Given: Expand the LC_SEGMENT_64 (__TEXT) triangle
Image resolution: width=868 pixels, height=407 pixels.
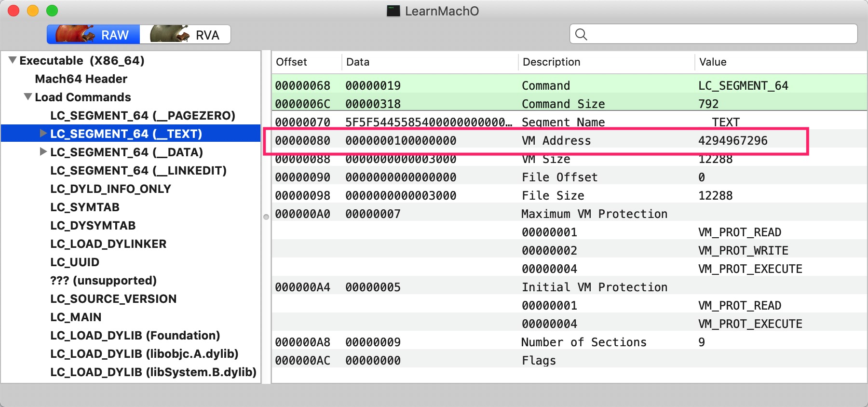Looking at the screenshot, I should click(43, 134).
